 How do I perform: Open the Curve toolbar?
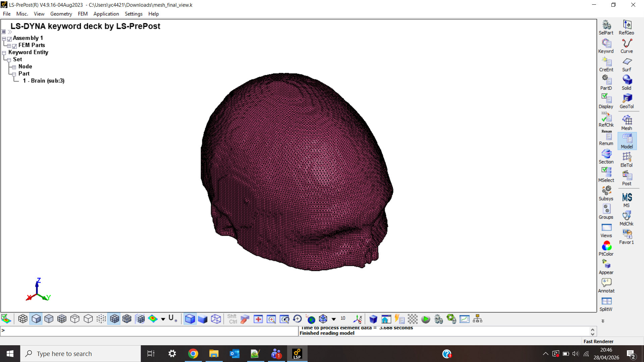[627, 46]
